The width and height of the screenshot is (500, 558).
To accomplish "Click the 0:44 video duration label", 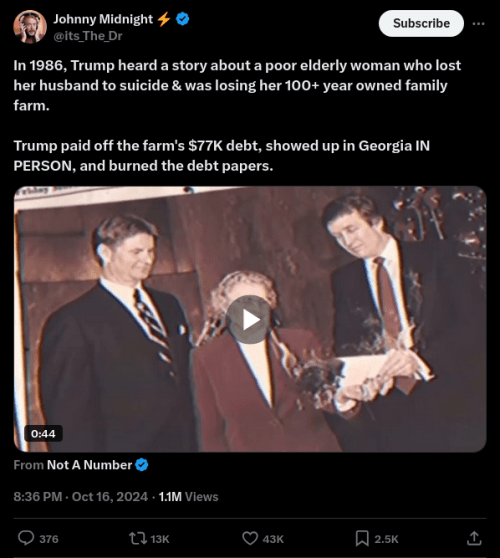I will pos(43,433).
